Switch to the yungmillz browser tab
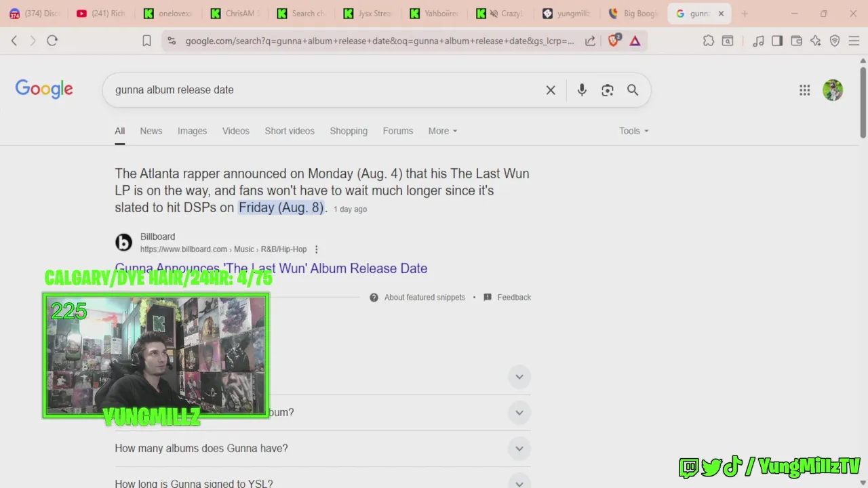Viewport: 868px width, 488px height. pyautogui.click(x=566, y=14)
